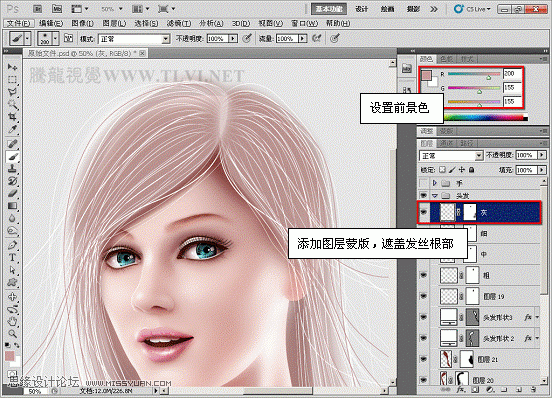
Task: Hide the 粗 layer
Action: click(424, 275)
